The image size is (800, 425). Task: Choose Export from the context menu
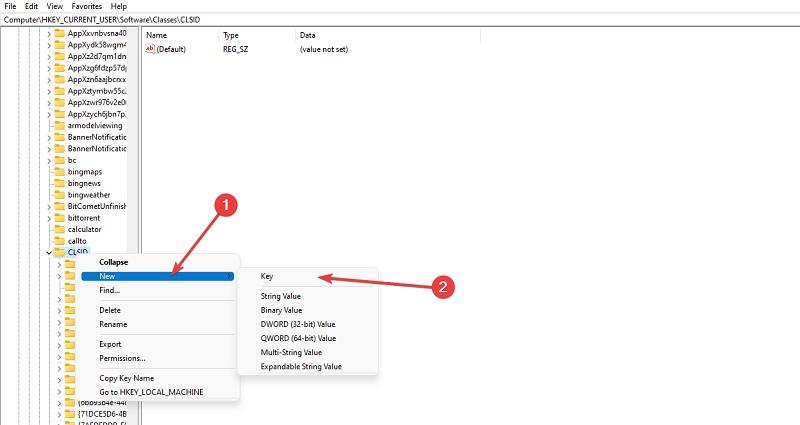click(x=110, y=344)
